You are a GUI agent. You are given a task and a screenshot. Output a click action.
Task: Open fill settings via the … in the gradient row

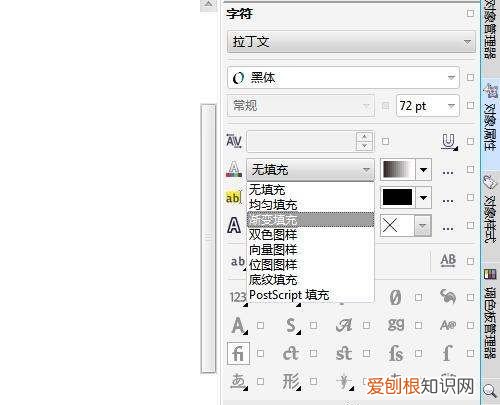(x=448, y=172)
